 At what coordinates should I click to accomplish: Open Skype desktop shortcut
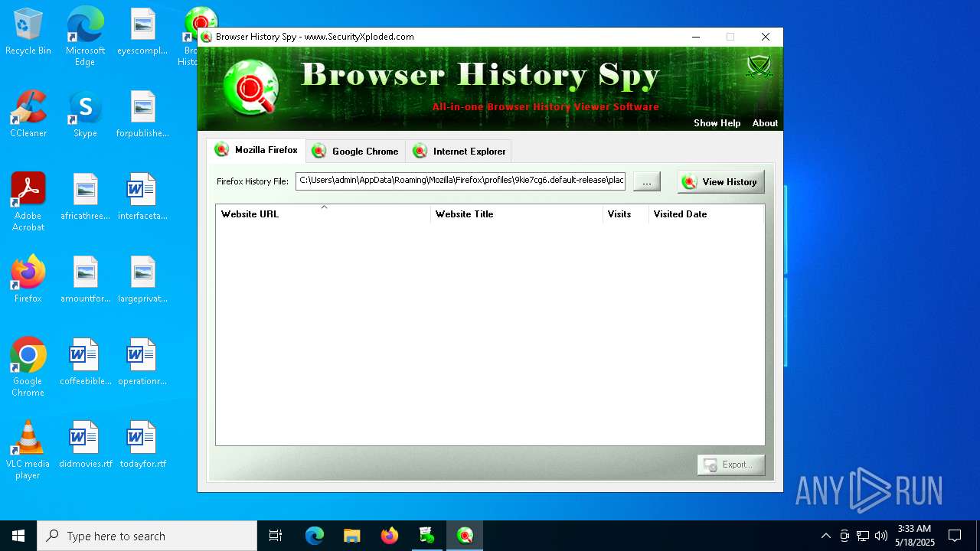coord(85,114)
